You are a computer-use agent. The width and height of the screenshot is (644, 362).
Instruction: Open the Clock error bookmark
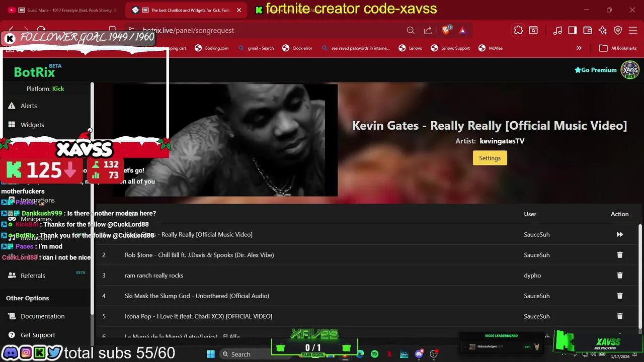click(x=297, y=48)
